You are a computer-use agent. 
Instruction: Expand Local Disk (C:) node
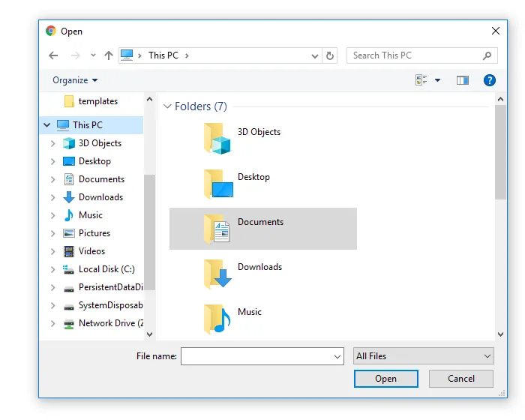tap(53, 269)
